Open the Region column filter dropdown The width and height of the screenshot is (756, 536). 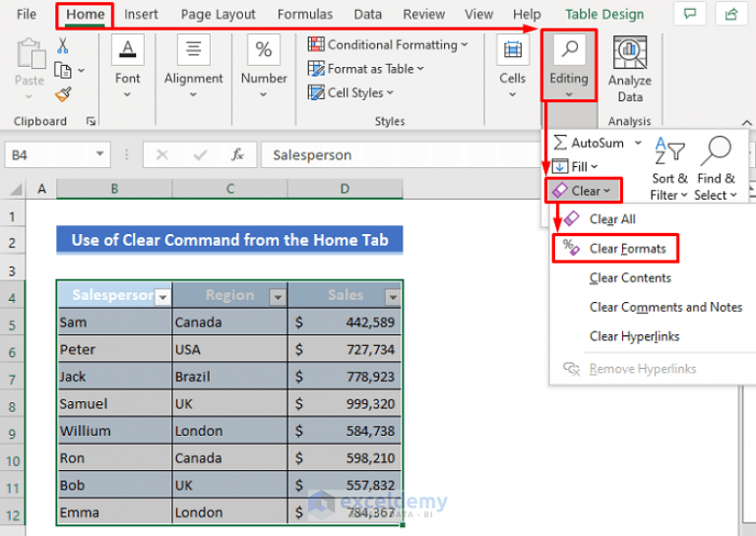click(x=278, y=297)
